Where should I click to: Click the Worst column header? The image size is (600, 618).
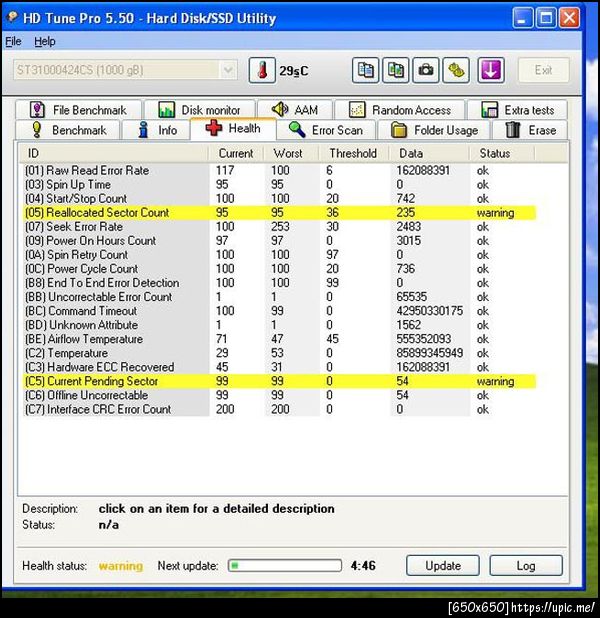click(291, 153)
